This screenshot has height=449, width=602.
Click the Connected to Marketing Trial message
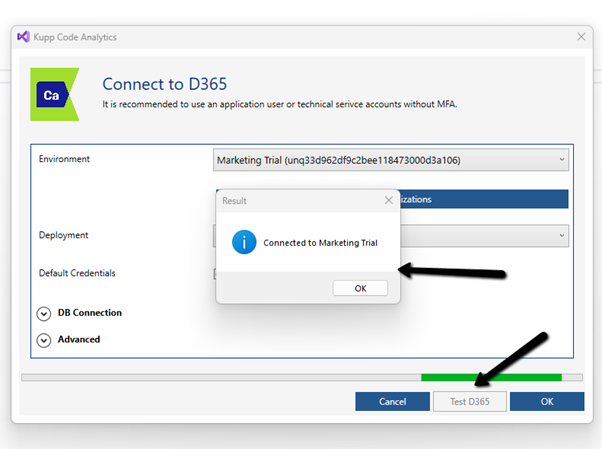coord(320,243)
